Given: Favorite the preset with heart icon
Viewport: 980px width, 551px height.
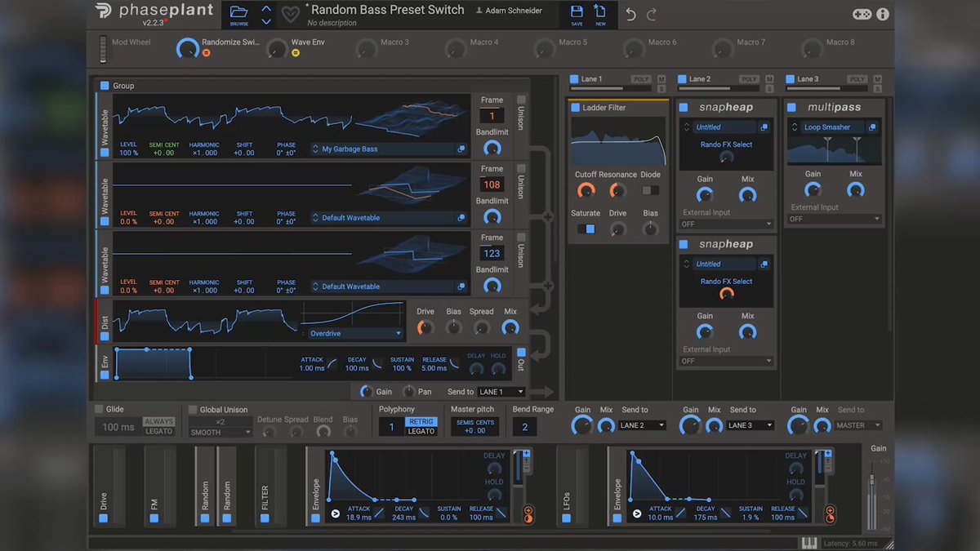Looking at the screenshot, I should [290, 14].
